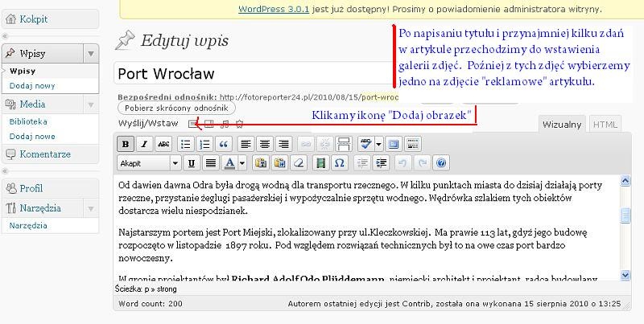Click the Pobierz skrócony odnośnik button
This screenshot has width=644, height=324.
[x=176, y=108]
